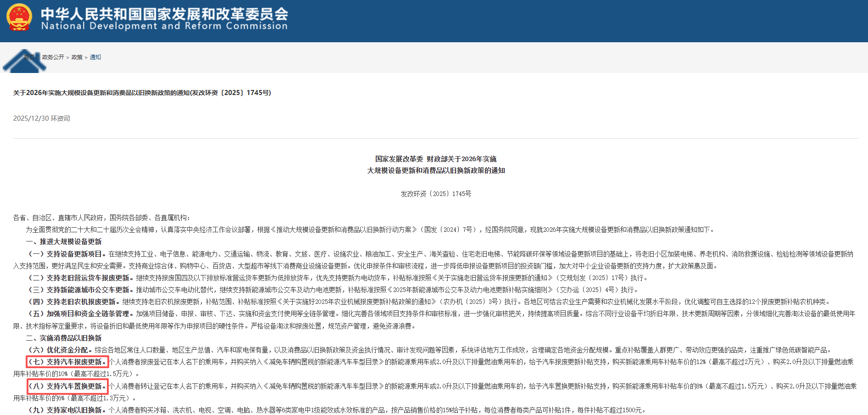This screenshot has width=868, height=415.
Task: Click the 中华人民共和国国家发展和改革委员会 site title
Action: 164,13
